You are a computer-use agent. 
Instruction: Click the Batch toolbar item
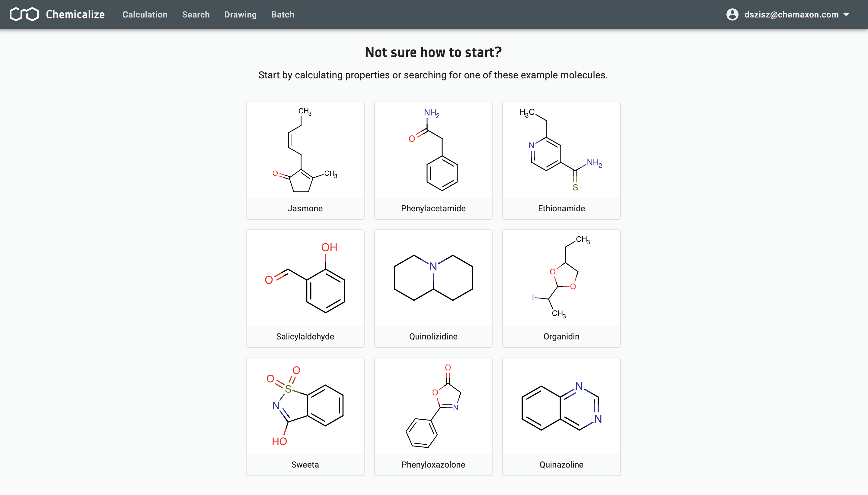coord(282,14)
